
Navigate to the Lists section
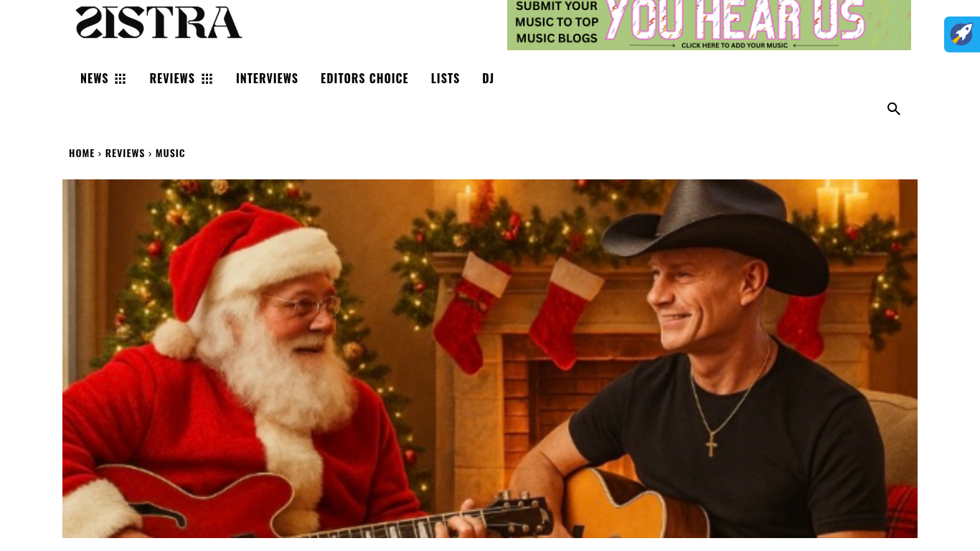[x=446, y=78]
